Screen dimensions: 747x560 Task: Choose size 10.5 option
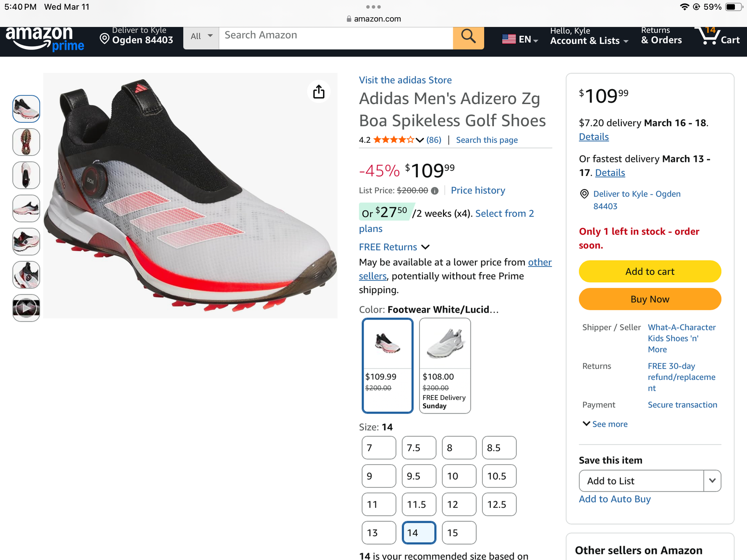coord(499,476)
